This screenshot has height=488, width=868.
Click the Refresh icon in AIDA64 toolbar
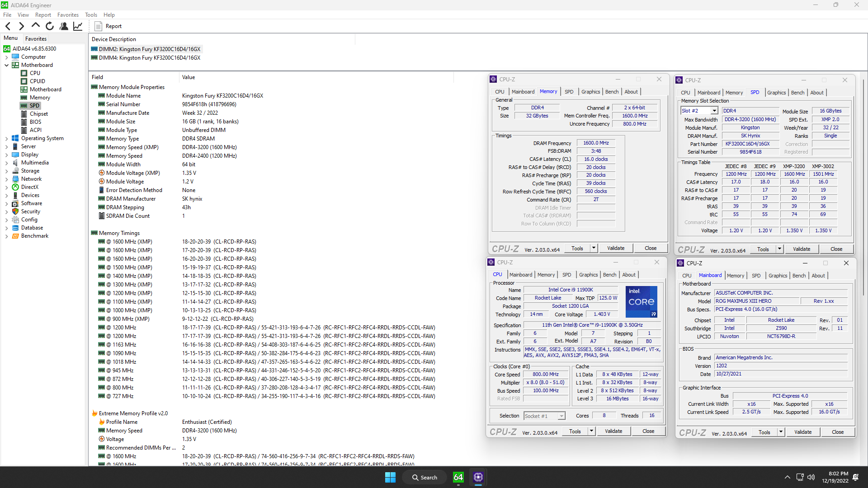coord(50,26)
